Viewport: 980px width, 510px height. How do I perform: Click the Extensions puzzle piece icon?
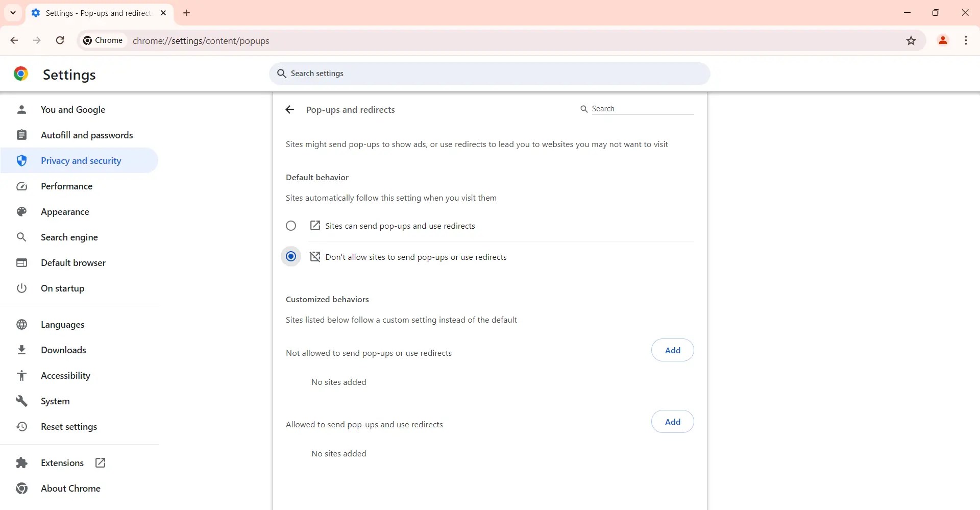[x=21, y=463]
